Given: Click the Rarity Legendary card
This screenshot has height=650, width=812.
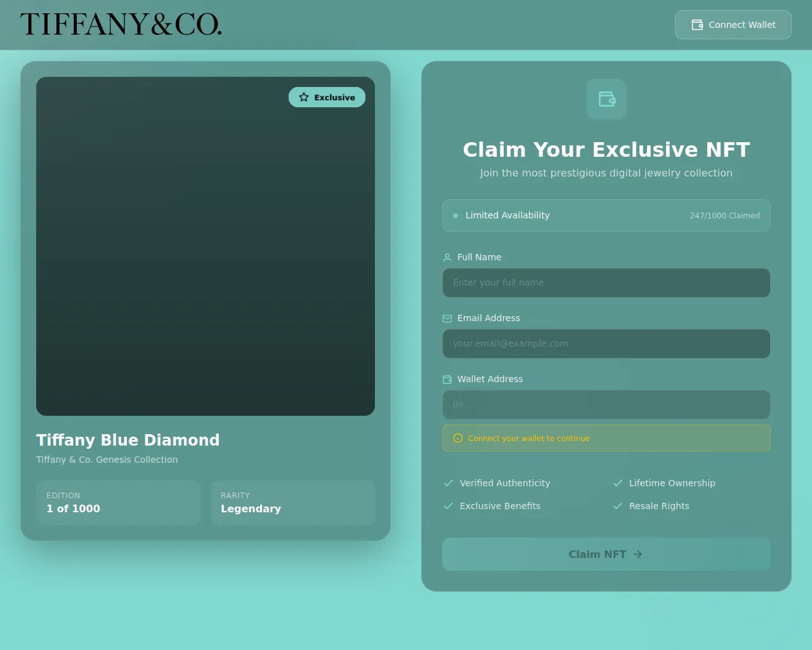Looking at the screenshot, I should point(293,503).
